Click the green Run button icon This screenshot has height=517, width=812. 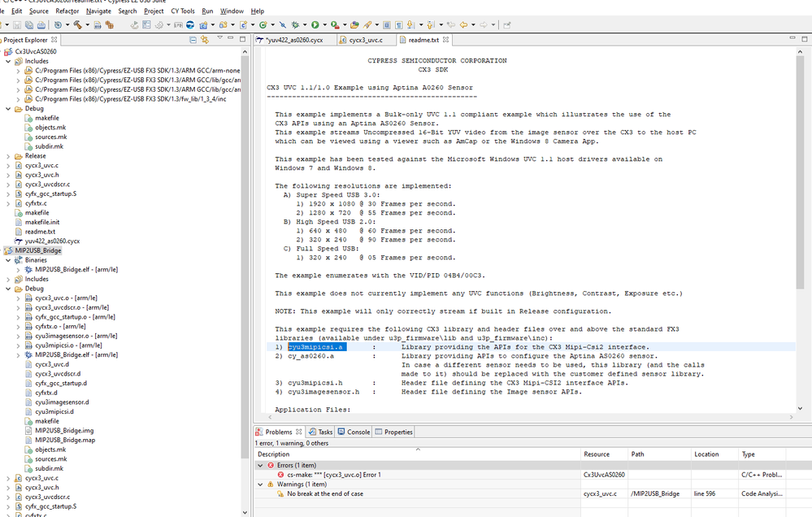click(315, 25)
